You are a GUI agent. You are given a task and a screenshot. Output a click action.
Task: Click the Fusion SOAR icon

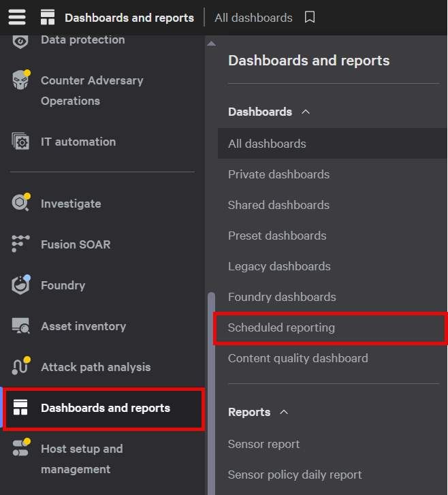21,244
